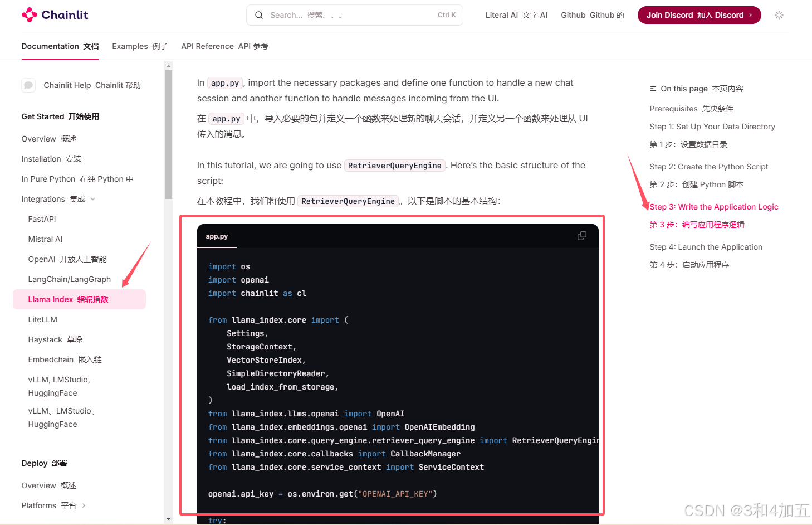Toggle the light/dark theme sun icon

[779, 15]
